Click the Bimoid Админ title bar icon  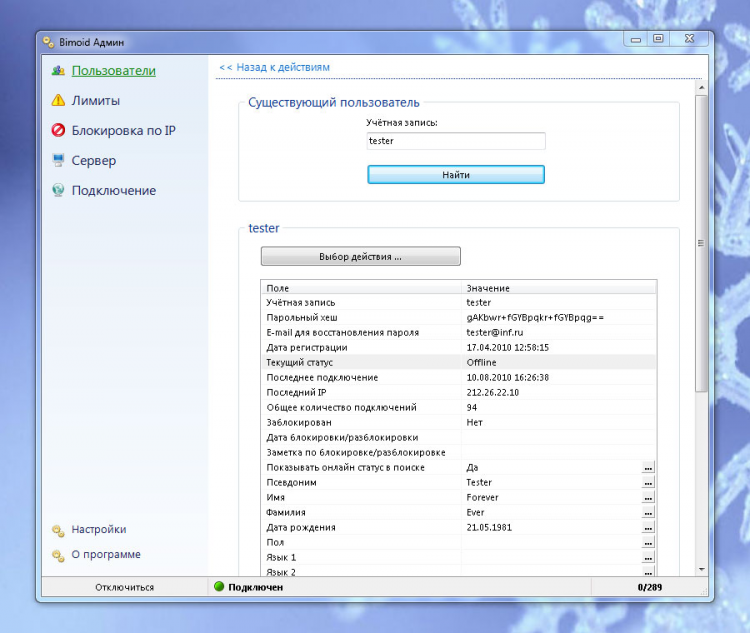pos(48,42)
